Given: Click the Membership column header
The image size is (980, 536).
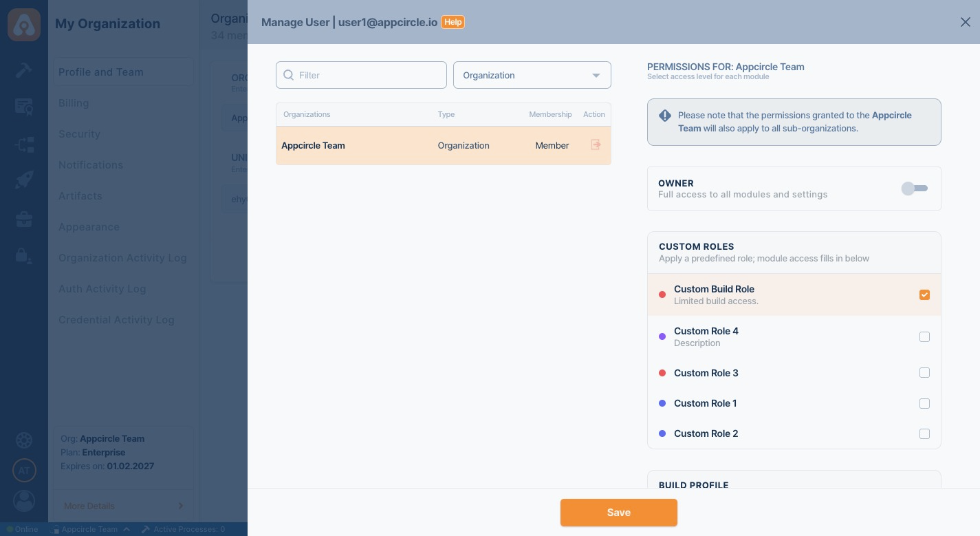Looking at the screenshot, I should click(550, 114).
